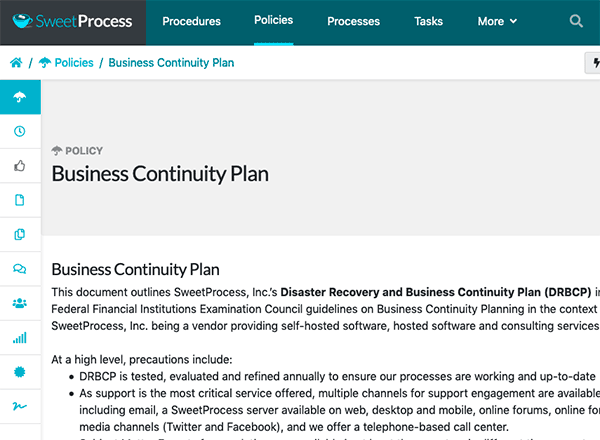Click the home icon in breadcrumb
Screen dimensions: 600x440
pos(16,62)
